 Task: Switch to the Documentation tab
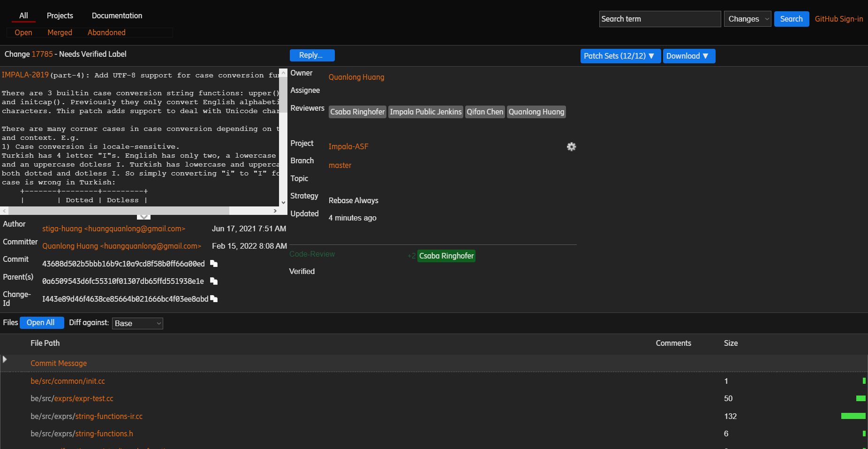[117, 15]
